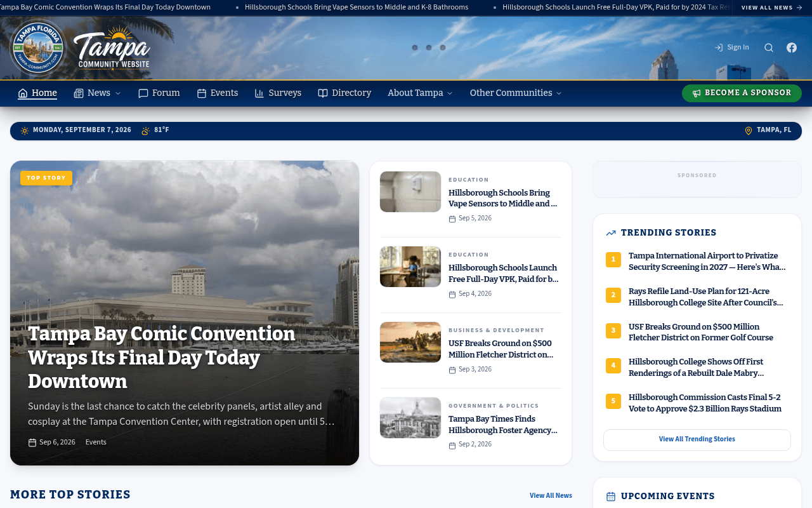
Task: Open trending story about Tampa International Airport
Action: coord(707,262)
